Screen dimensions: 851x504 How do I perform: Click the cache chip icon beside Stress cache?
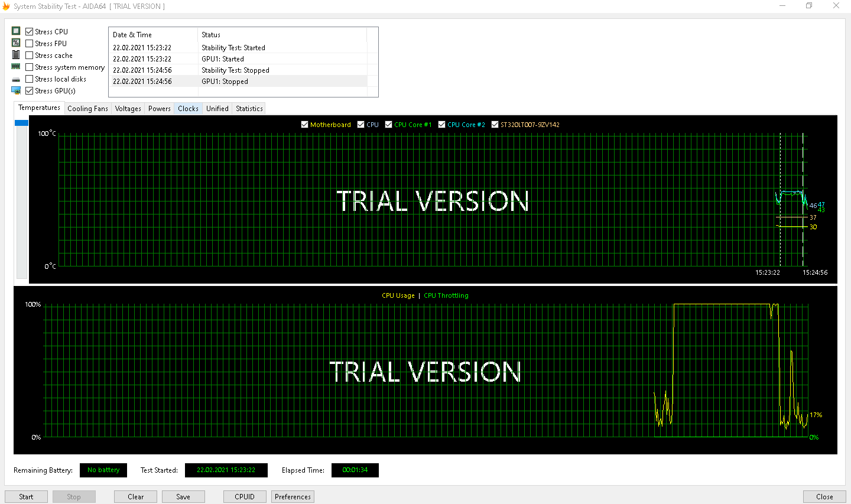coord(16,55)
